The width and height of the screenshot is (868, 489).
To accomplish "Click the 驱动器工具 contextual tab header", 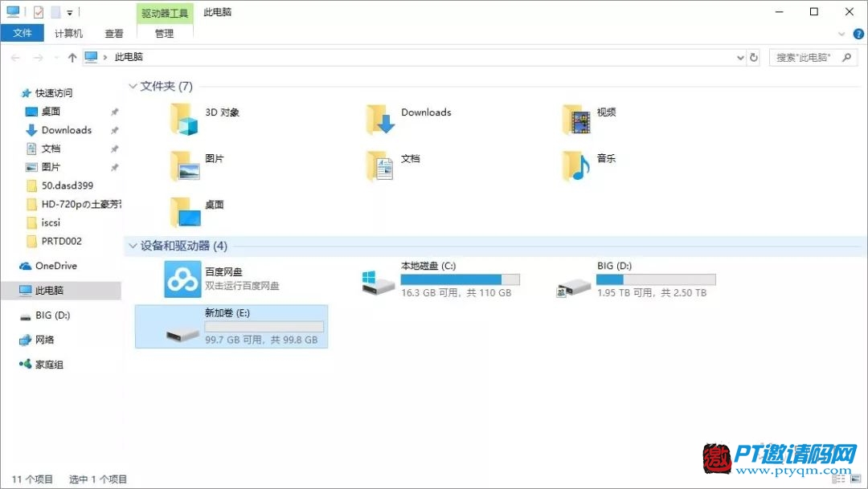I will 165,14.
